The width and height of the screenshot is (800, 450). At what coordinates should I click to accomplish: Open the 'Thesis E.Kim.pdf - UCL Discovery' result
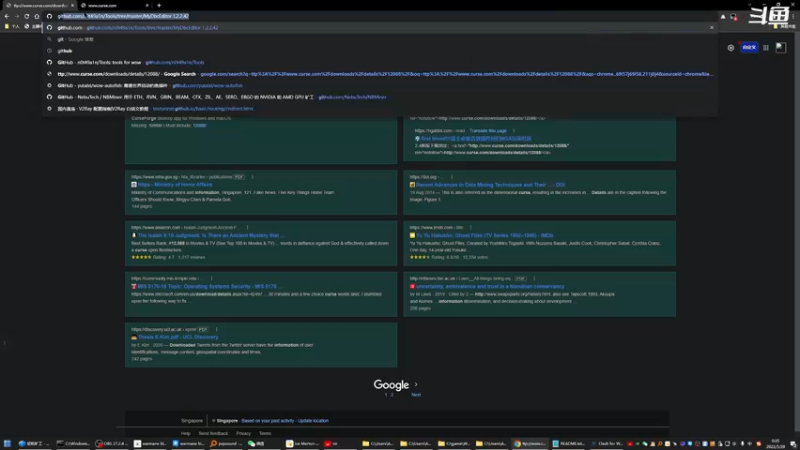pyautogui.click(x=178, y=337)
